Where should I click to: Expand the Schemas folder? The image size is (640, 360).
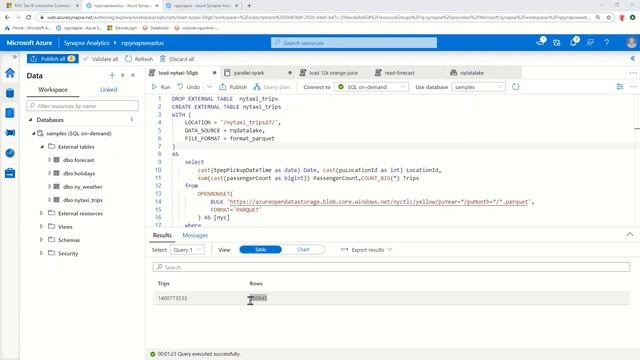coord(41,240)
